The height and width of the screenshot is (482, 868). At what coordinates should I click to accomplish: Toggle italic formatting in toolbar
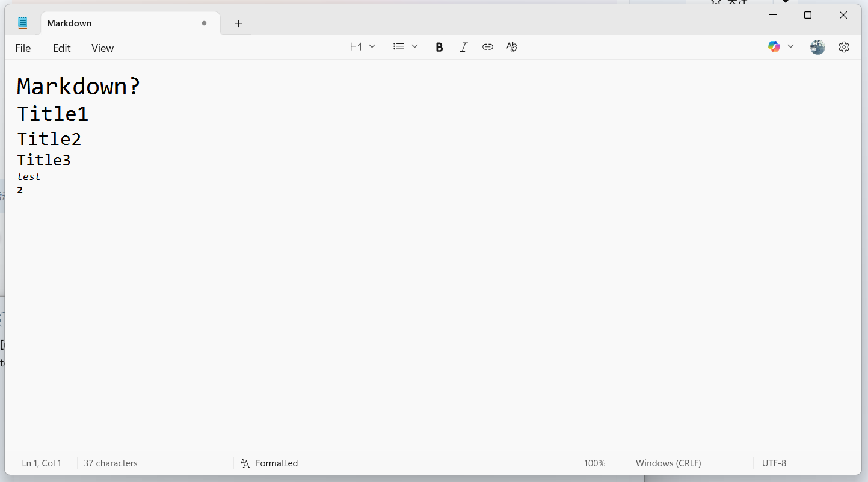463,47
